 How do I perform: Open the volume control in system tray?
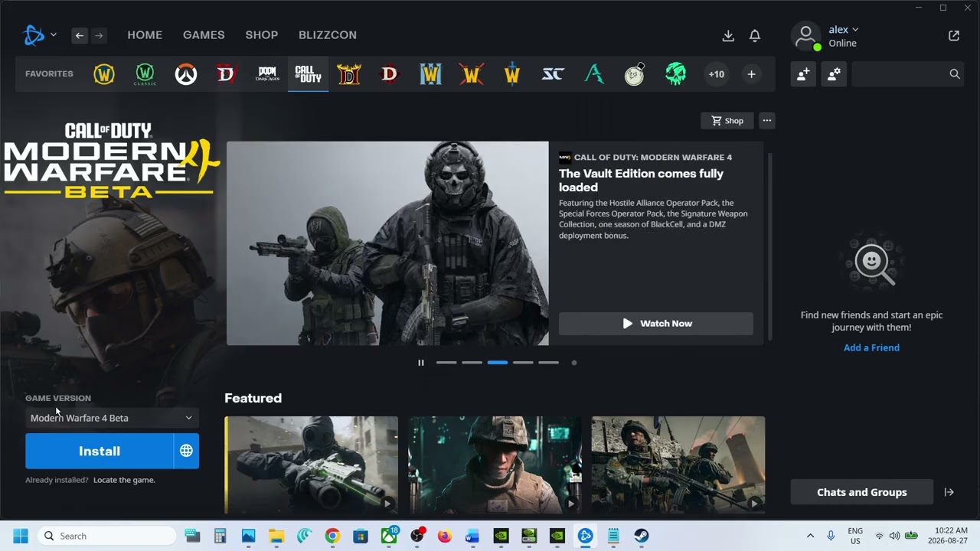pyautogui.click(x=894, y=536)
